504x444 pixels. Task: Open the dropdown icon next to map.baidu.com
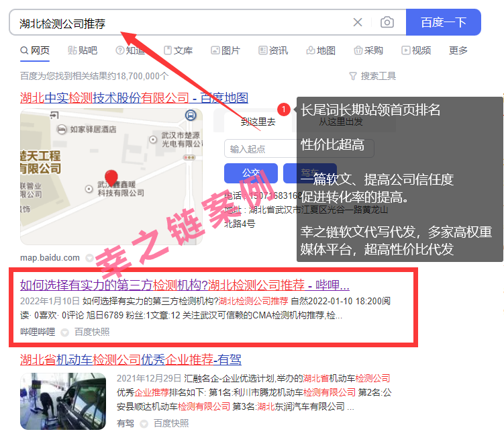point(89,258)
